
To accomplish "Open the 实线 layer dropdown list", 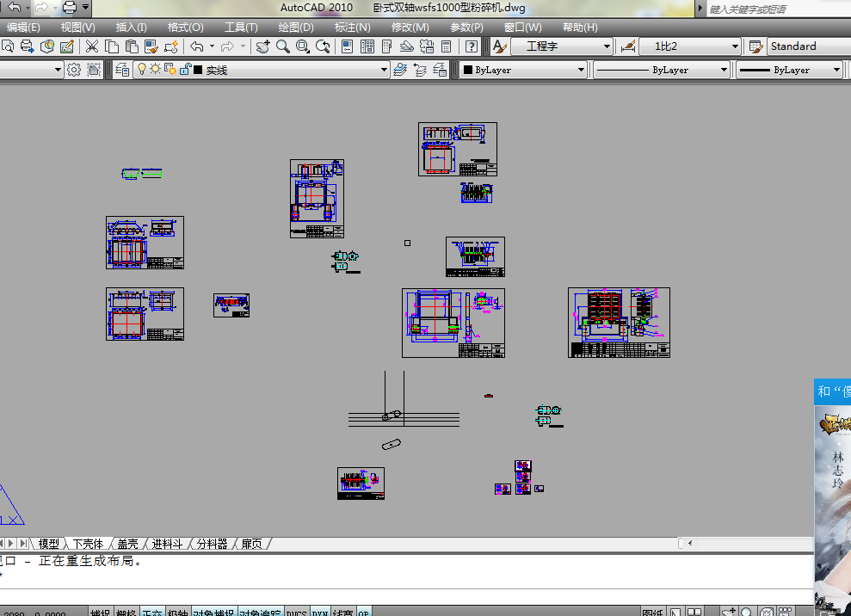I will point(384,70).
